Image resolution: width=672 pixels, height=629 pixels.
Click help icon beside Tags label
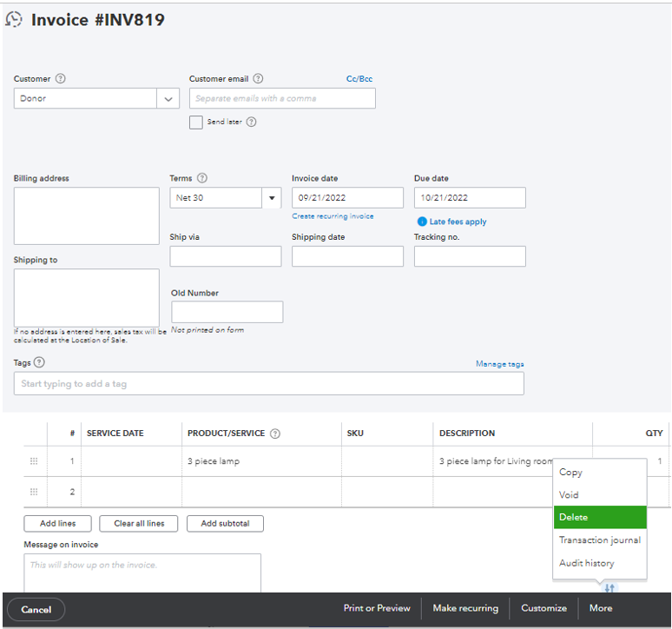(39, 363)
